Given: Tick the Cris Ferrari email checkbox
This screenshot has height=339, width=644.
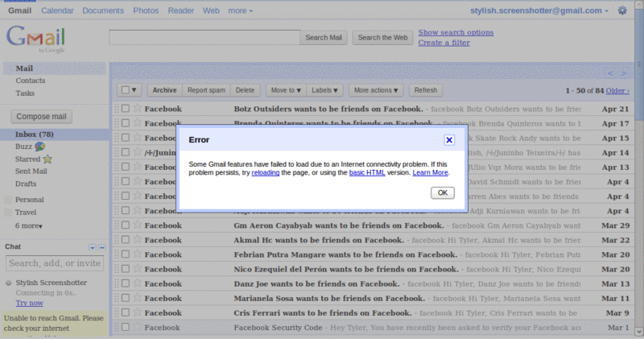Looking at the screenshot, I should pos(126,312).
